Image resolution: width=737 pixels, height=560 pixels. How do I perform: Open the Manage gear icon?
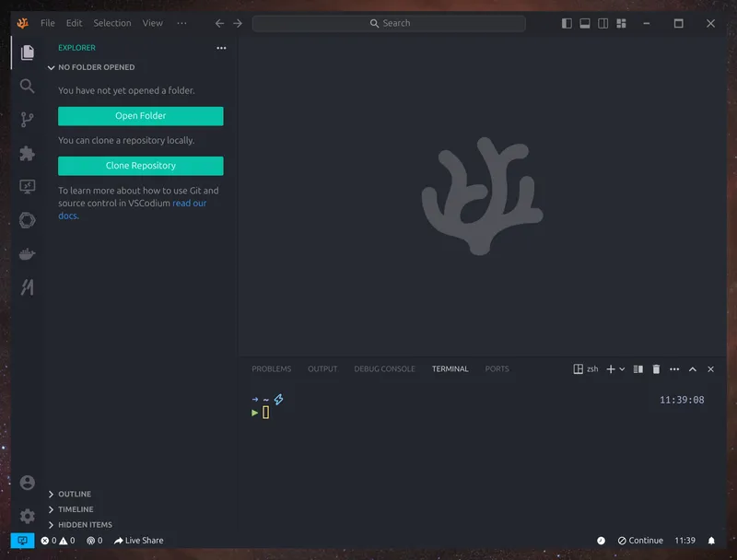pos(28,516)
